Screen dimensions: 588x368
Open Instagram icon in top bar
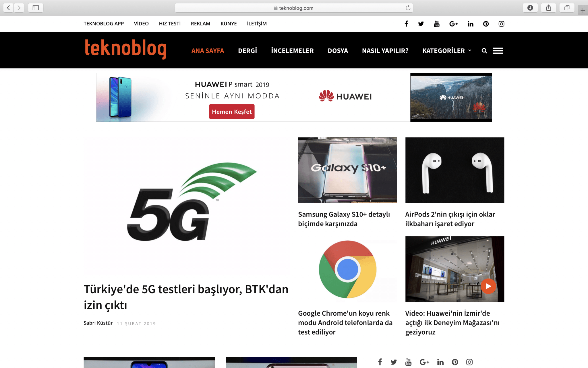click(x=501, y=24)
